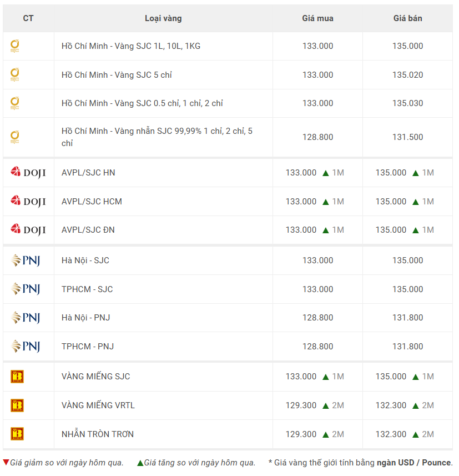Click BTMC logo in VÀNG MIẾNG SJC row

click(17, 377)
